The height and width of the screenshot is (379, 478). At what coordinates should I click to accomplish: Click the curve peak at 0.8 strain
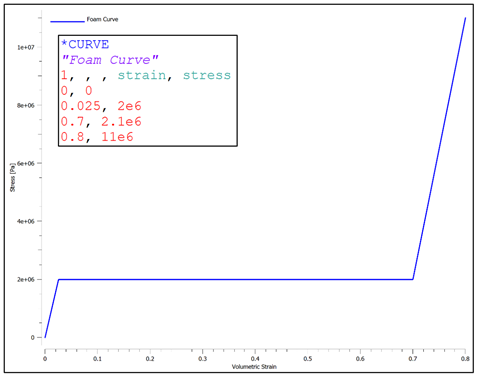pos(465,18)
